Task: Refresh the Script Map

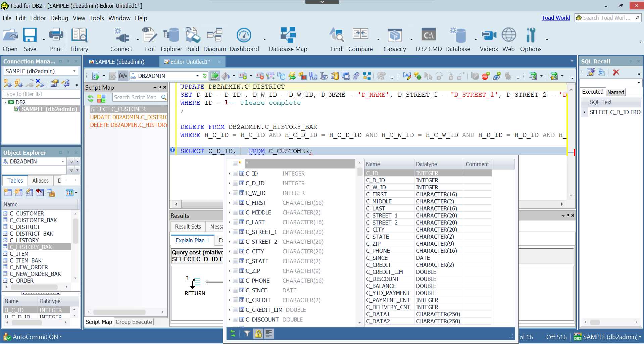Action: (91, 98)
